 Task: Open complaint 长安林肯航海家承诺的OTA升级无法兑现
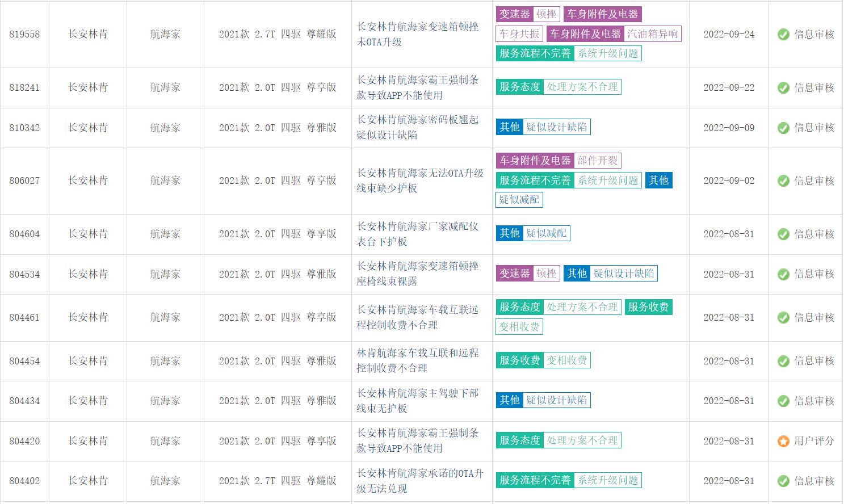[420, 481]
